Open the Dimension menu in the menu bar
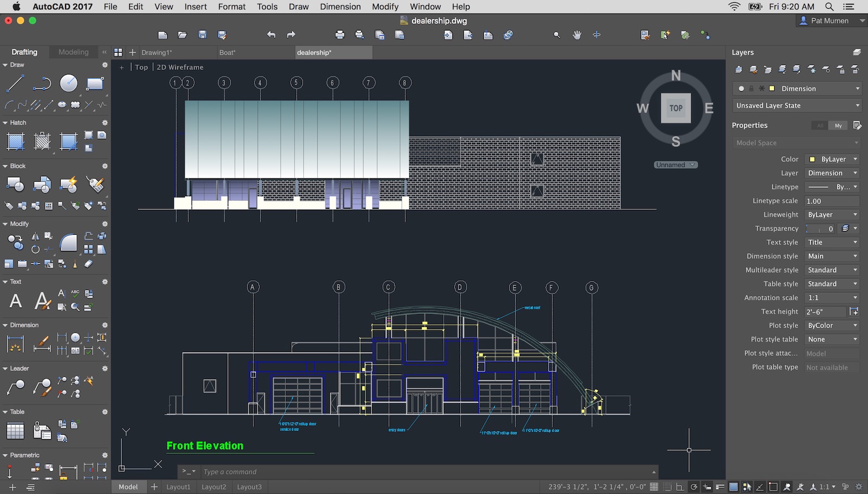The image size is (868, 494). coord(340,7)
